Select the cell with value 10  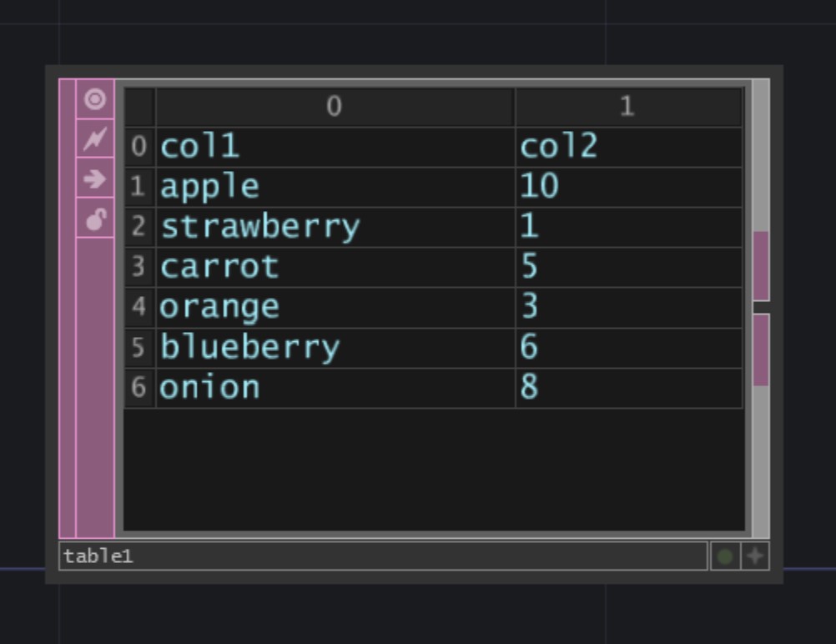628,187
